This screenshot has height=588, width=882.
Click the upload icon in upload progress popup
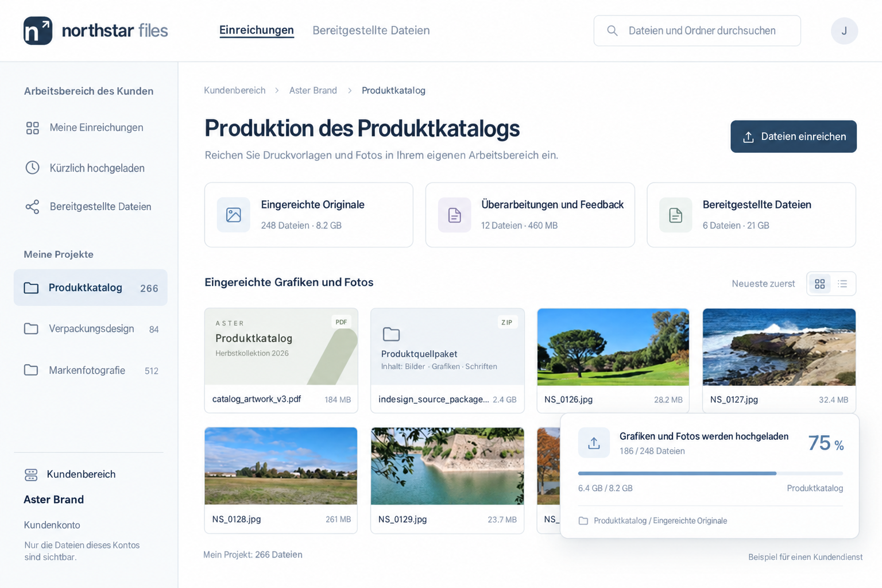pos(594,443)
